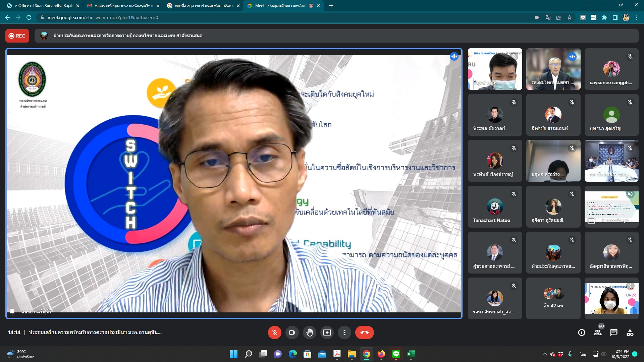Show the participants list

(x=598, y=333)
